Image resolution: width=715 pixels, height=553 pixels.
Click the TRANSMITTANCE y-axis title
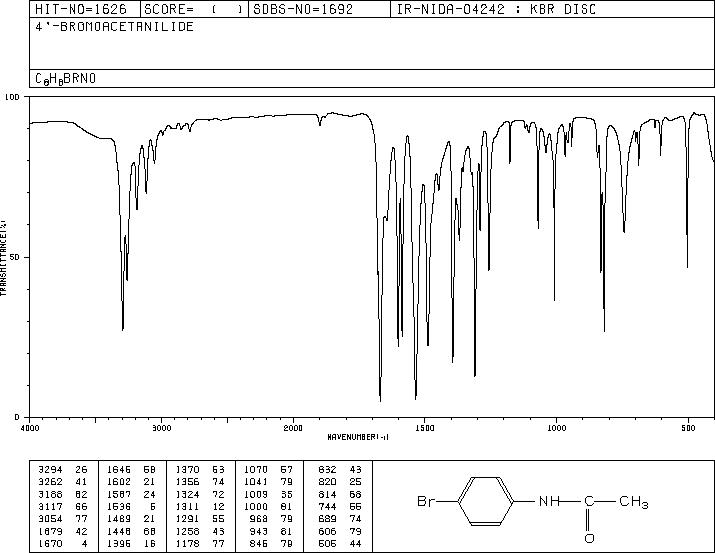pyautogui.click(x=3, y=257)
